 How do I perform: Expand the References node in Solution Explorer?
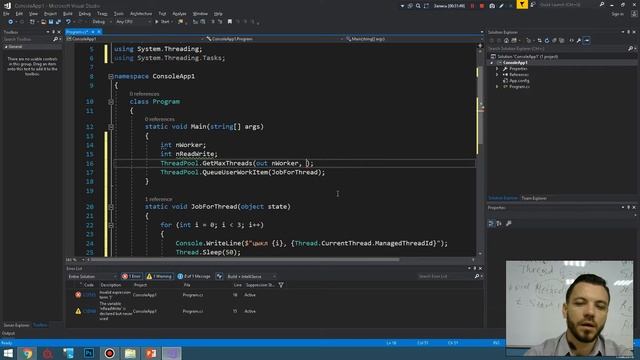pos(497,75)
